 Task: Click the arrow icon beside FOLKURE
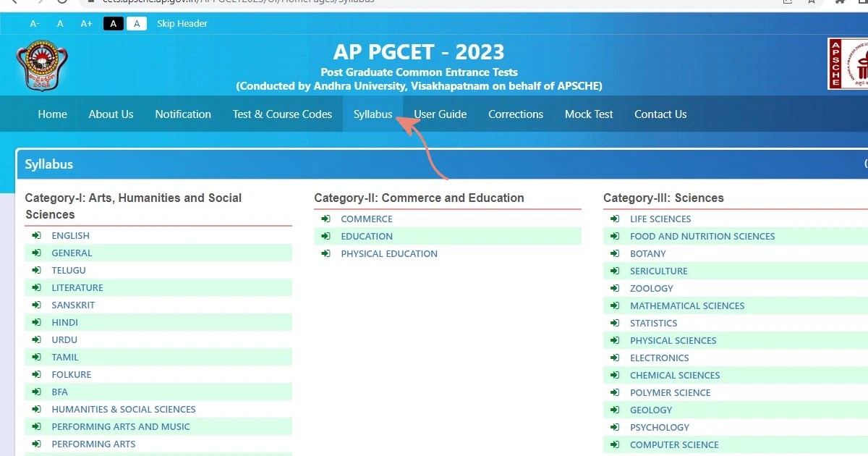36,374
